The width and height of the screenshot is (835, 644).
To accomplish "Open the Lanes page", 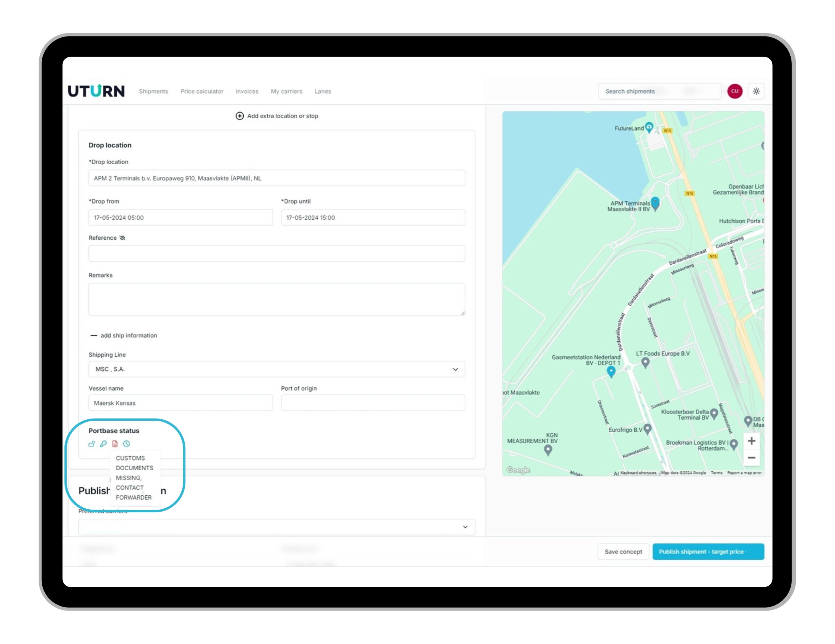I will (323, 91).
